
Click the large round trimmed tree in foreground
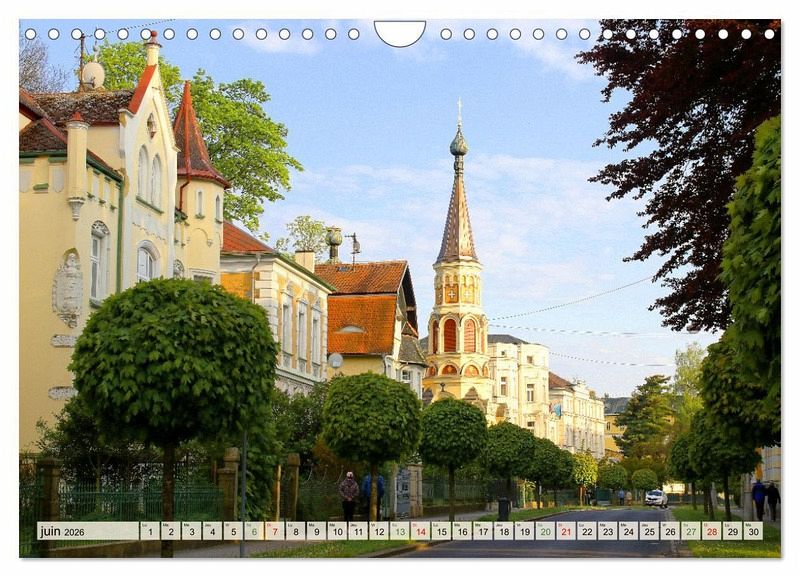(173, 362)
